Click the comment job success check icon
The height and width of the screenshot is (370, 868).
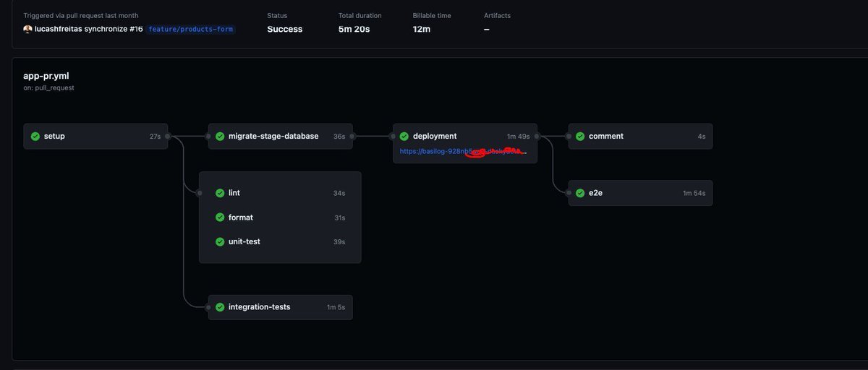[x=580, y=136]
